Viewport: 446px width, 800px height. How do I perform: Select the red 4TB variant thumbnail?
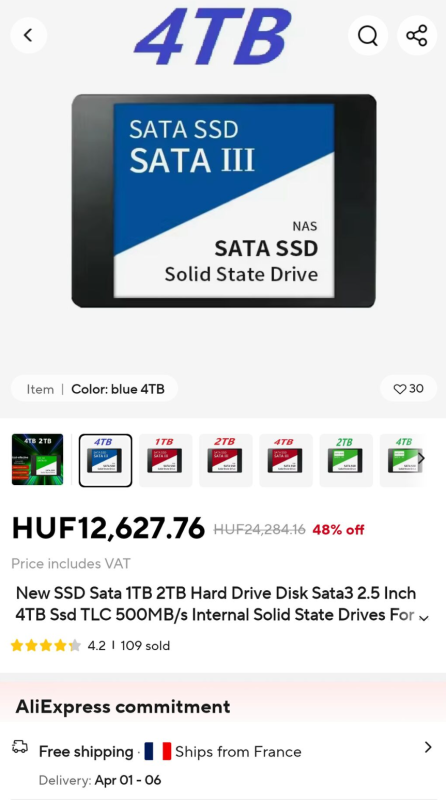click(x=286, y=460)
